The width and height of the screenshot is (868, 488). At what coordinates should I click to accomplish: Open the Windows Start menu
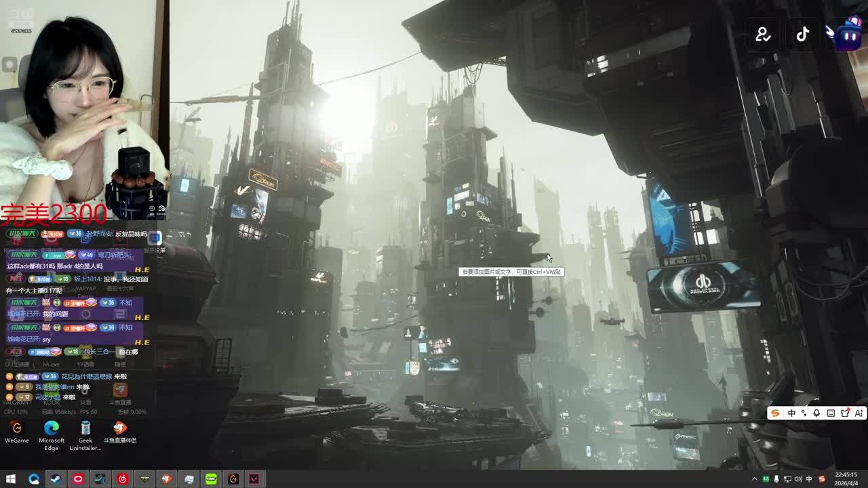click(x=11, y=479)
